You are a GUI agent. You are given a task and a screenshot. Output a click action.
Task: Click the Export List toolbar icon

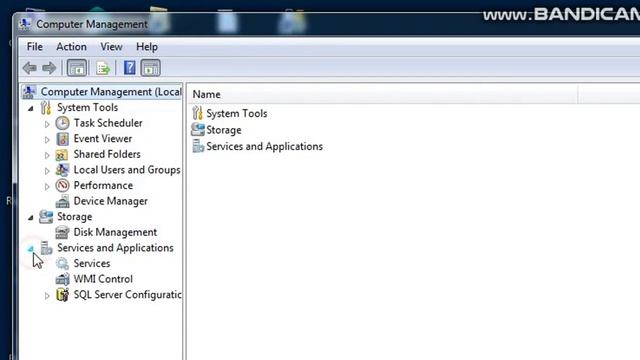coord(103,68)
